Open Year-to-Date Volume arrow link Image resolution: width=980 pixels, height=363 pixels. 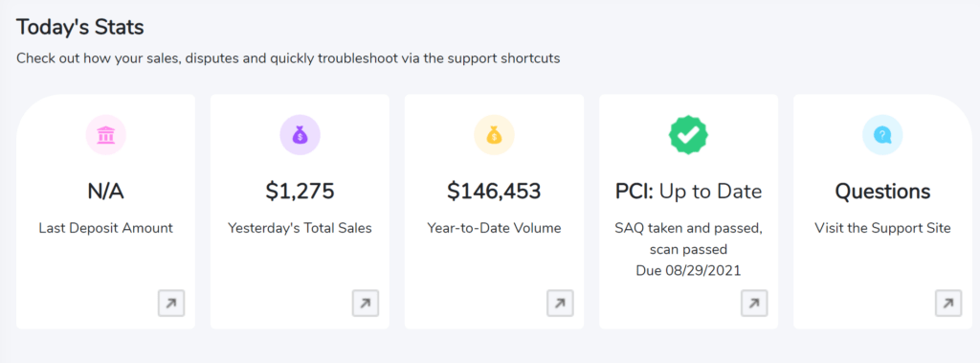[x=560, y=304]
